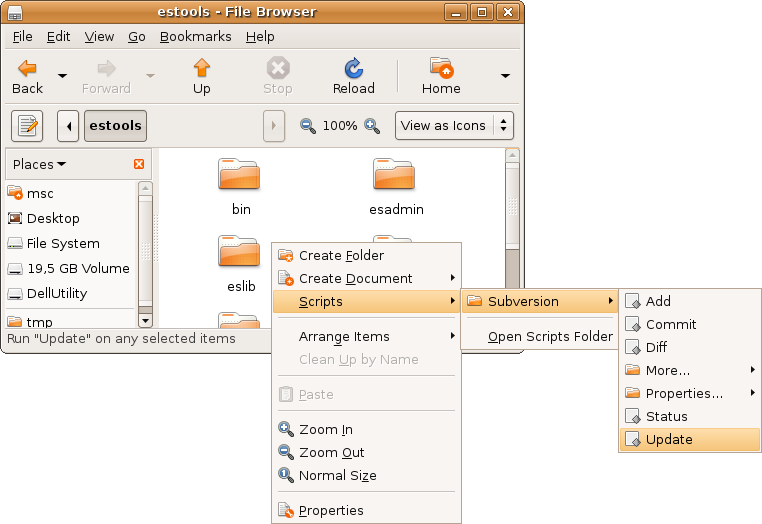Run the Subversion Status script

pyautogui.click(x=690, y=416)
